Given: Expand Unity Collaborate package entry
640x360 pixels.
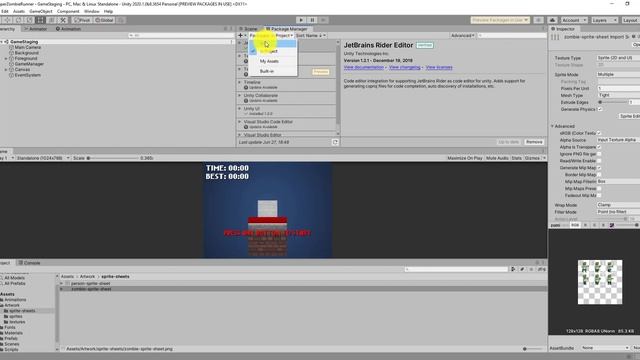Looking at the screenshot, I should click(x=240, y=95).
